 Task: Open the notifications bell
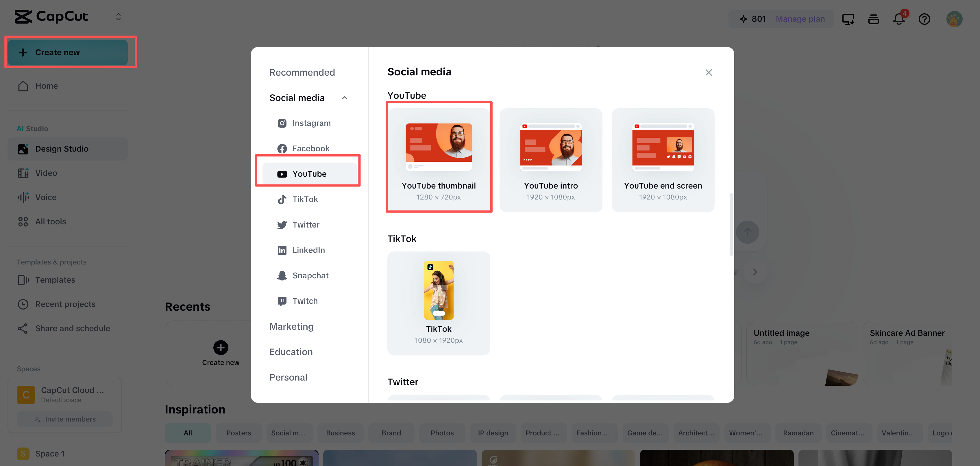point(898,19)
